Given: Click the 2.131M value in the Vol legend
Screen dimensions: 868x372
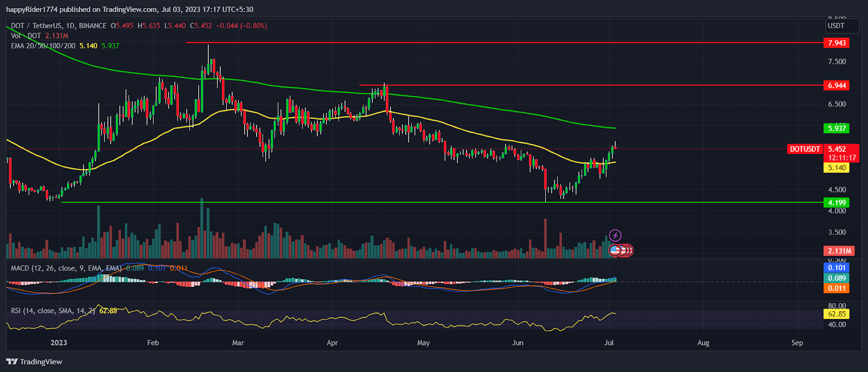Looking at the screenshot, I should [x=57, y=36].
